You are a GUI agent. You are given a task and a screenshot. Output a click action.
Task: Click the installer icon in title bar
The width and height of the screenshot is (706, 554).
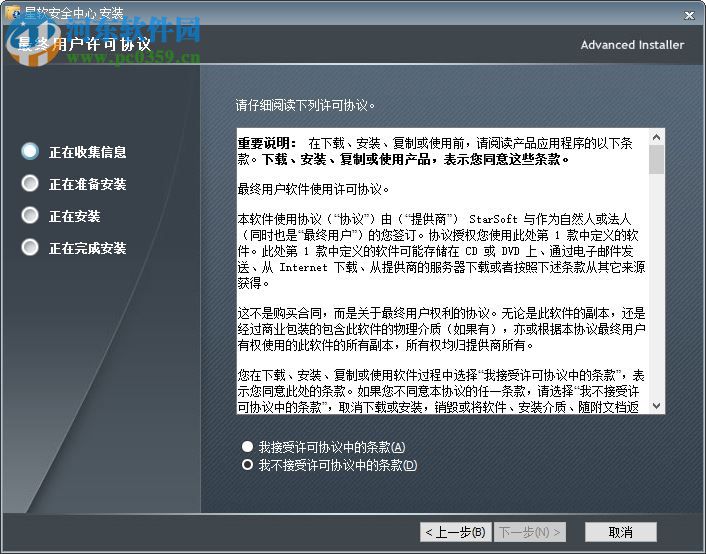point(13,13)
